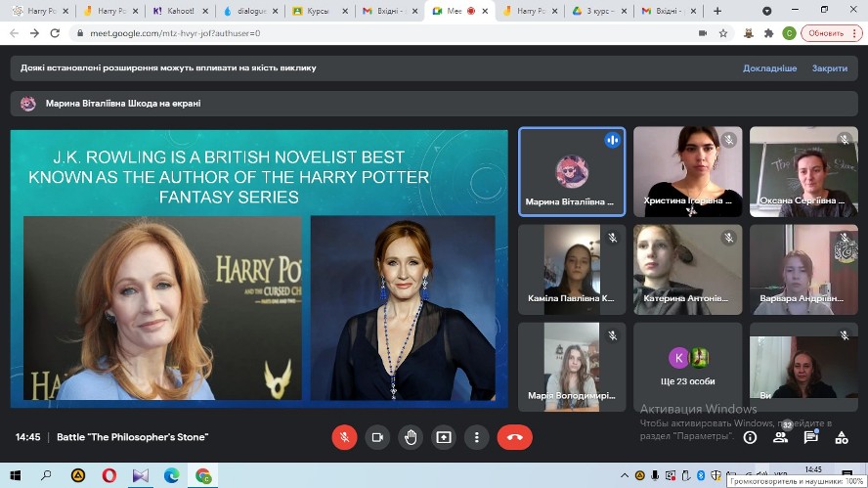
Task: Unmute microphone with red mic button
Action: (344, 437)
